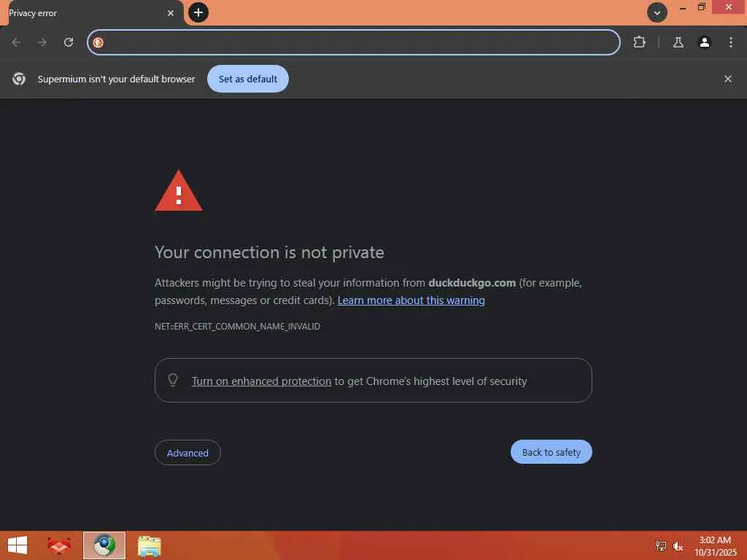Open the red fox taskbar app
This screenshot has height=560, width=747.
click(x=59, y=545)
